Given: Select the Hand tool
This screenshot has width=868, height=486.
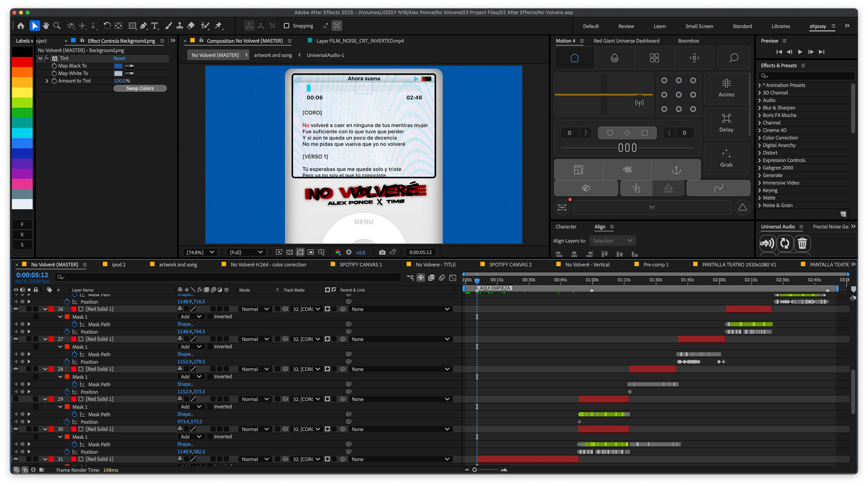Looking at the screenshot, I should (46, 26).
